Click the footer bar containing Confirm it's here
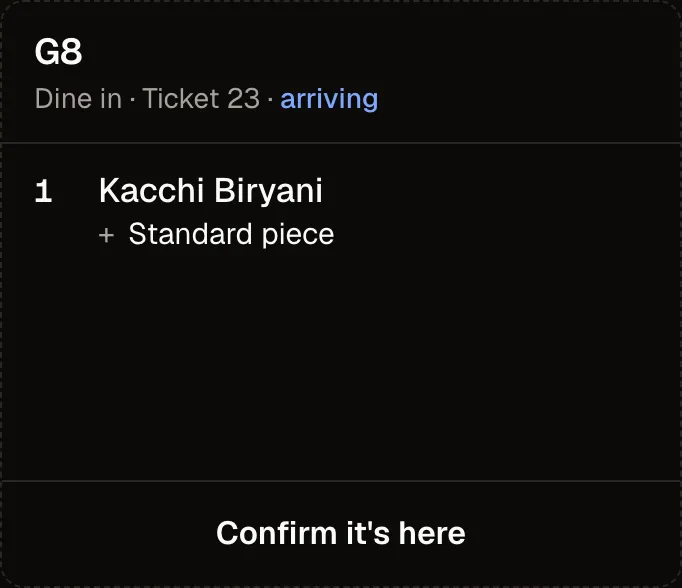 click(341, 534)
